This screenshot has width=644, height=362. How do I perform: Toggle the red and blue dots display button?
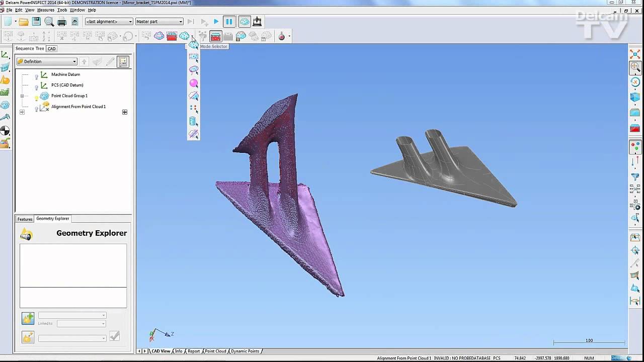[x=635, y=147]
